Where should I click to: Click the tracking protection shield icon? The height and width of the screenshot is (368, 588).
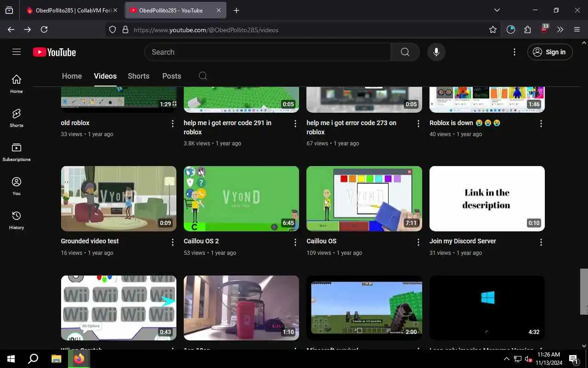click(113, 29)
